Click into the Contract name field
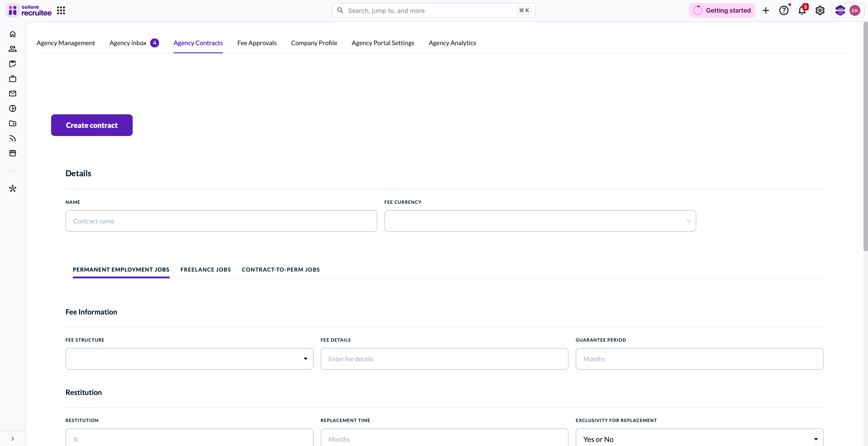Screen dimensions: 868x446 (x=221, y=221)
